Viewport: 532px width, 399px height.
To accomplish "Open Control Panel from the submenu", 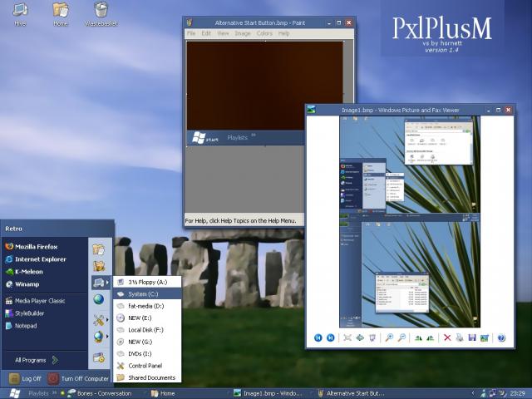I will [x=145, y=366].
